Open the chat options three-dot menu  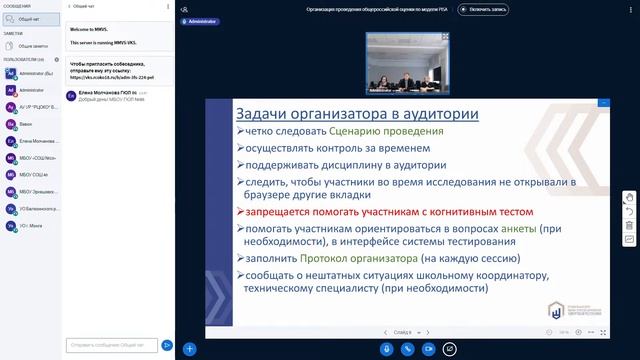point(168,6)
